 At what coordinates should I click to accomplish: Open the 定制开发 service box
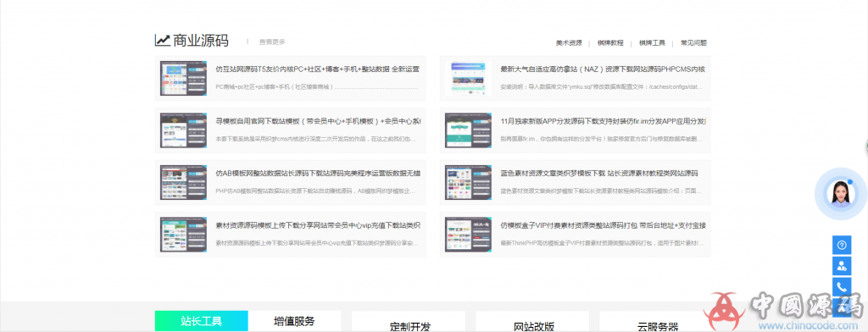[409, 322]
